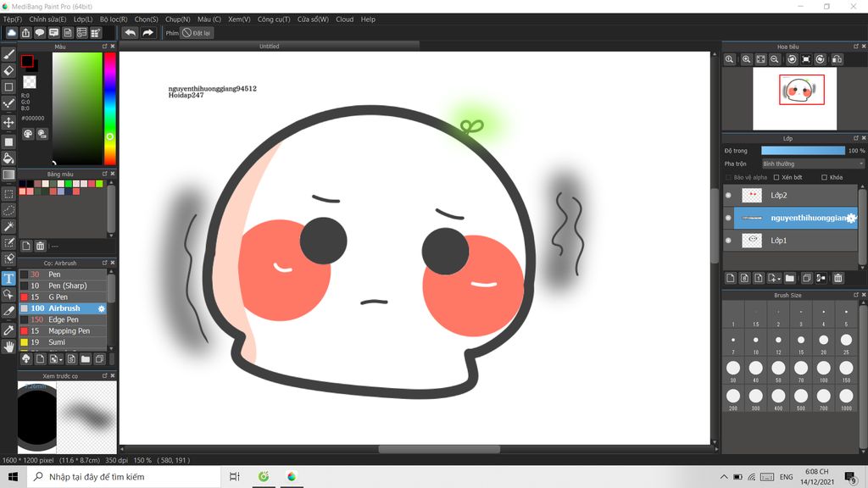Select the Move tool
Viewport: 868px width, 488px height.
[x=8, y=122]
